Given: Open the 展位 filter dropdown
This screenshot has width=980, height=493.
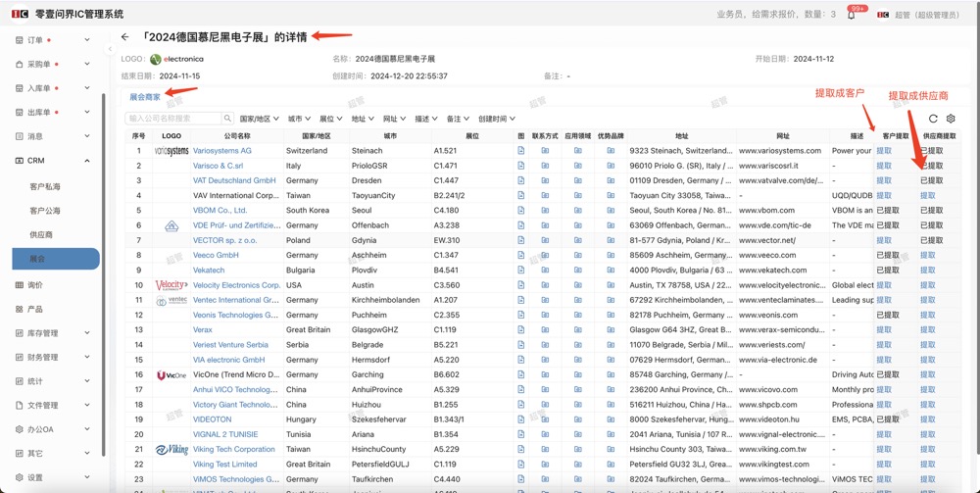Looking at the screenshot, I should [x=330, y=119].
